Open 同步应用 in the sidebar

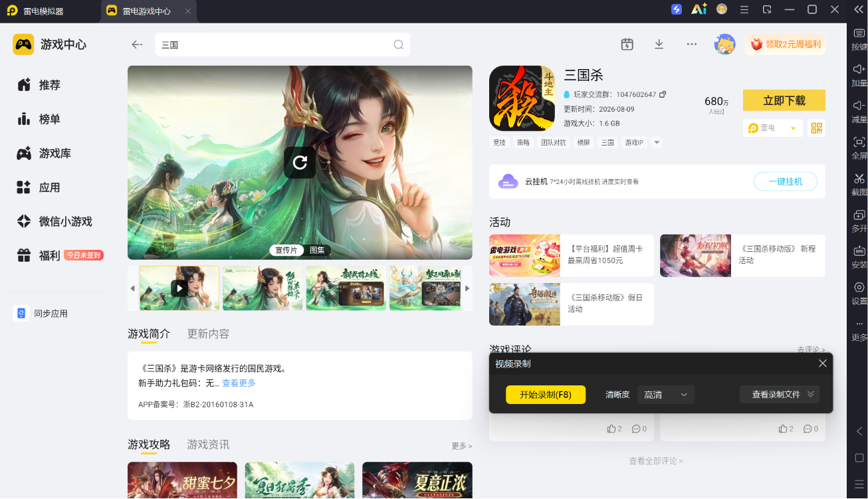[x=41, y=314]
